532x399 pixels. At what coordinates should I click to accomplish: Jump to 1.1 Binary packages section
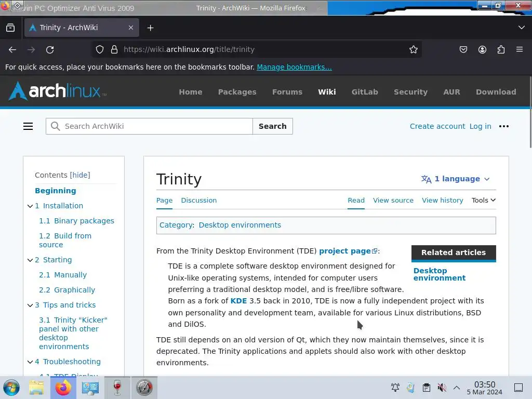77,221
